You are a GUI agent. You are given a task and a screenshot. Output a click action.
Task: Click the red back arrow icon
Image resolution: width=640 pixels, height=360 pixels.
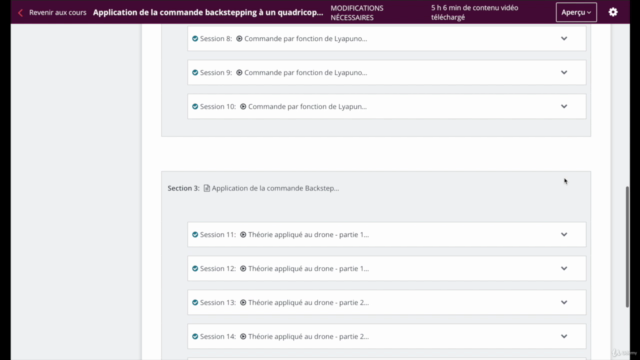click(x=20, y=13)
